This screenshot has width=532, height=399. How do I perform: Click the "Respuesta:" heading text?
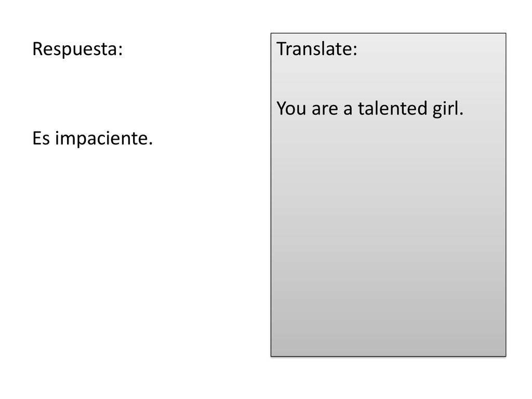(77, 49)
